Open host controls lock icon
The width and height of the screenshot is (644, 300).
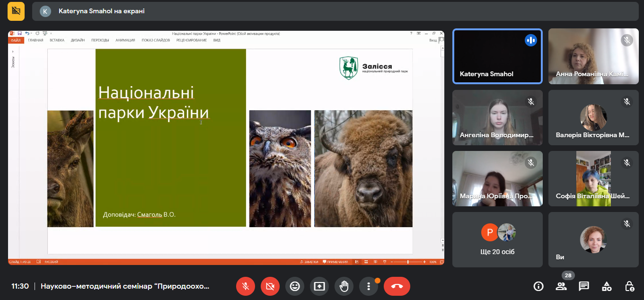(x=629, y=286)
